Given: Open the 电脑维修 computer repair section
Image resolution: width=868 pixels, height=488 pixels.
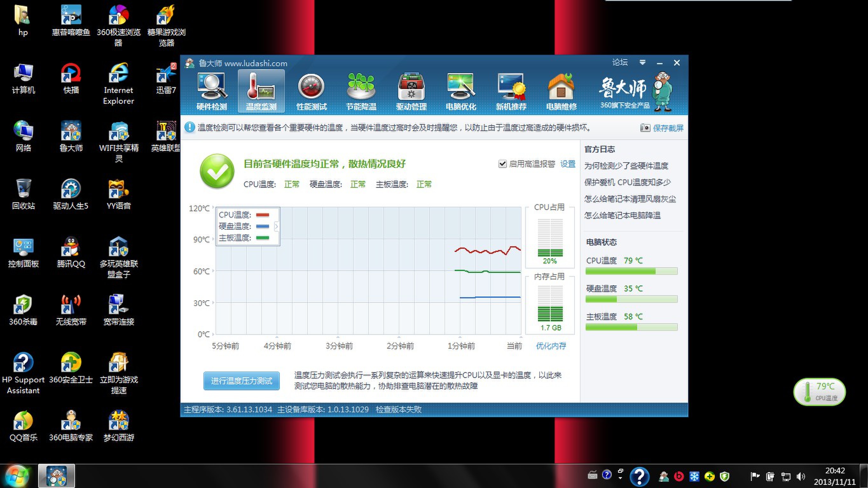Looking at the screenshot, I should 561,91.
